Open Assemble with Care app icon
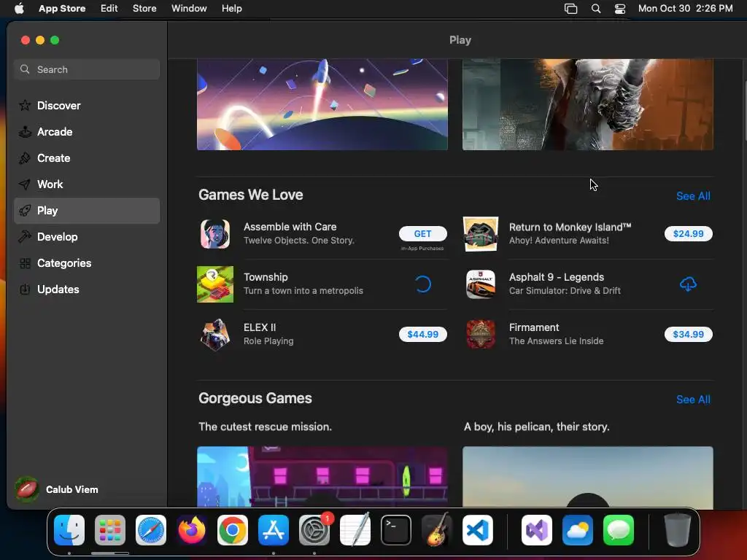 [215, 234]
